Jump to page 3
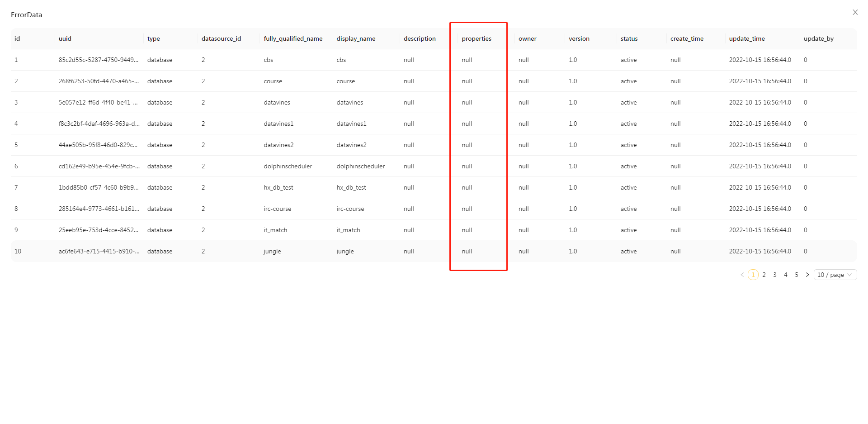 775,275
